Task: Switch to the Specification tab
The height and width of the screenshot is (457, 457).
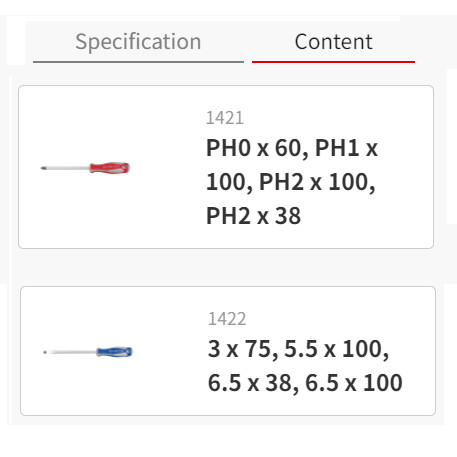Action: pyautogui.click(x=138, y=42)
